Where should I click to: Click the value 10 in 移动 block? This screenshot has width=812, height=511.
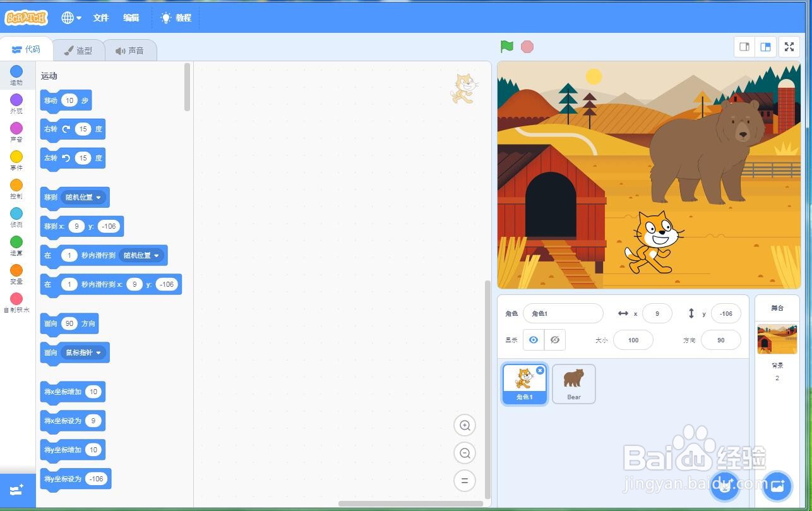[69, 100]
